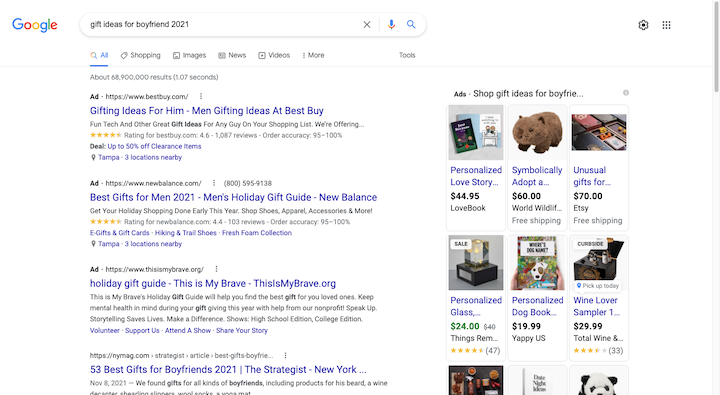The image size is (720, 395).
Task: Expand the More search categories menu
Action: pyautogui.click(x=313, y=55)
